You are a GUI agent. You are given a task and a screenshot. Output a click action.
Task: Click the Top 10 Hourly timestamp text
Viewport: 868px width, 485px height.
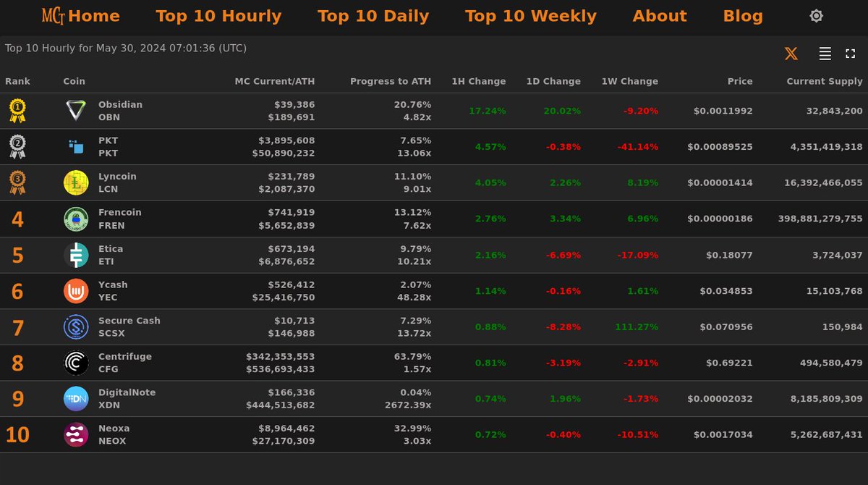126,48
